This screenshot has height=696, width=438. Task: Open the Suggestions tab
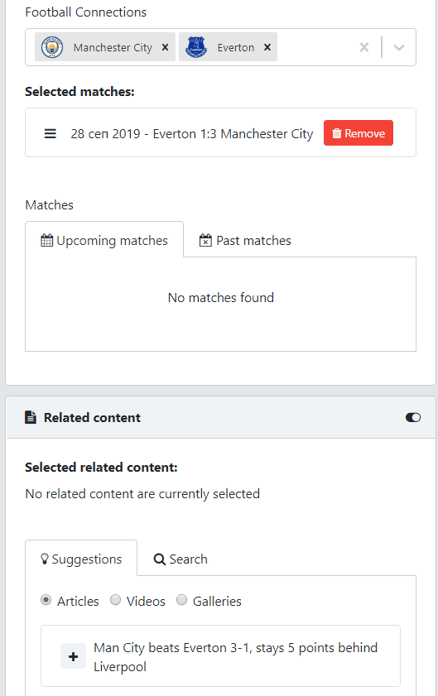(81, 558)
